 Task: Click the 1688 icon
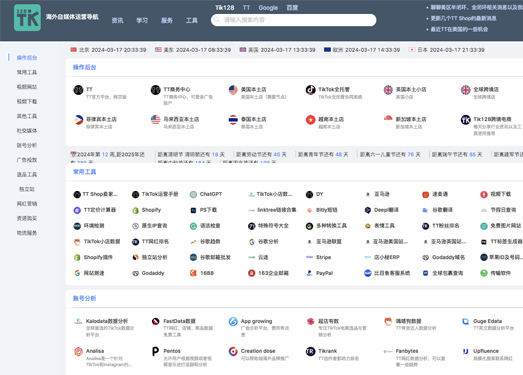[x=193, y=273]
